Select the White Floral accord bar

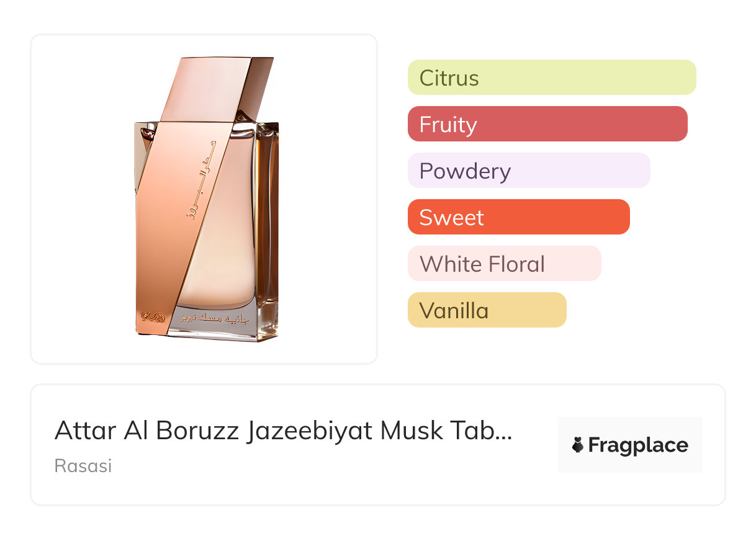click(x=504, y=264)
